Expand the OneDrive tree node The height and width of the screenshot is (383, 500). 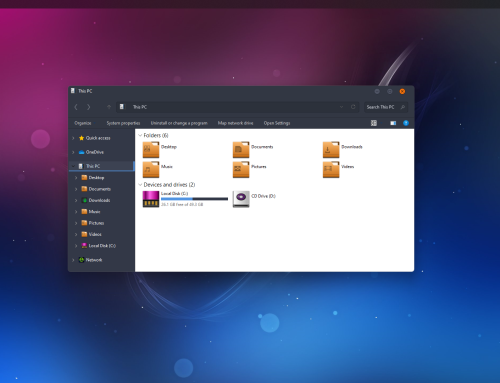point(73,152)
